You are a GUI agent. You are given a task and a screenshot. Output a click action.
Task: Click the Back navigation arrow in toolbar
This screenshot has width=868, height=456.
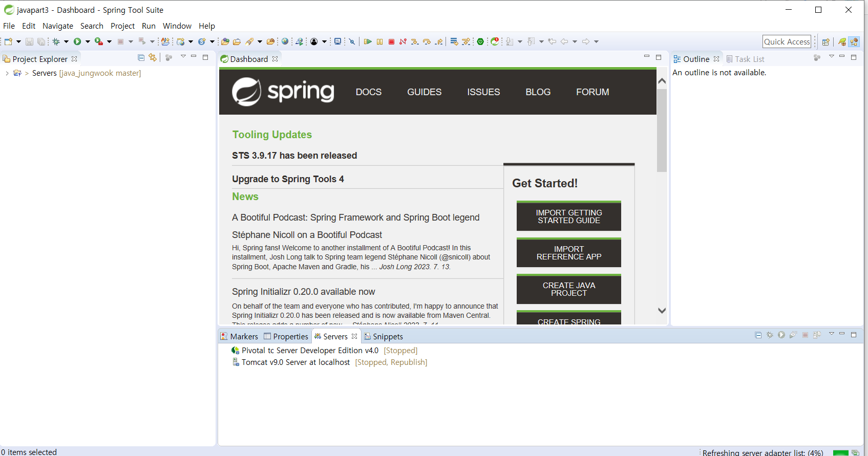(x=564, y=41)
